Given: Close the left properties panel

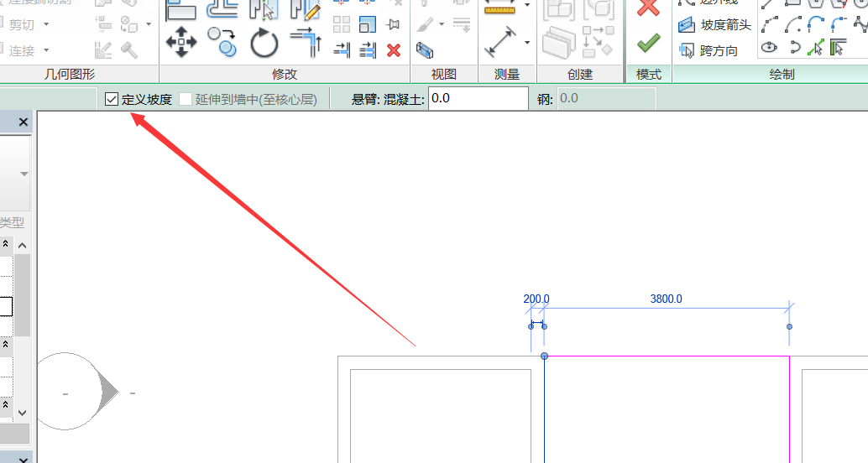Looking at the screenshot, I should [x=24, y=122].
